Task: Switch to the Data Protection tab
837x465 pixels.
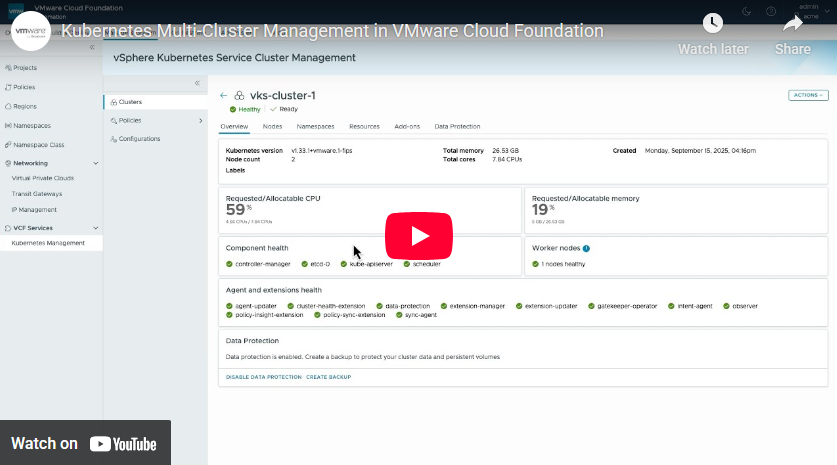Action: [x=457, y=127]
